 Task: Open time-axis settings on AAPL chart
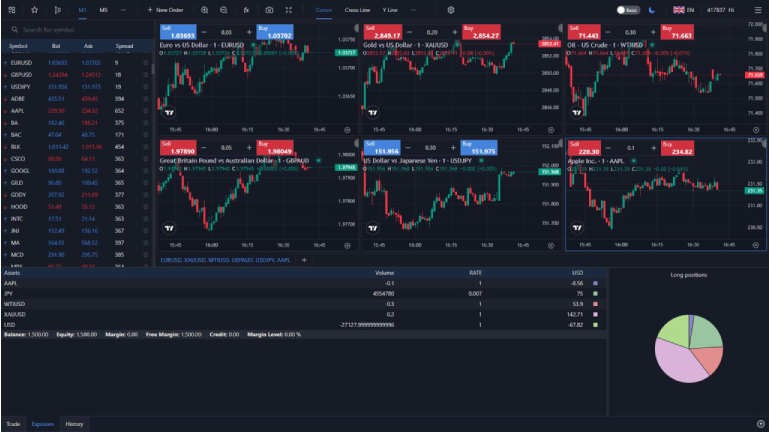pyautogui.click(x=756, y=245)
